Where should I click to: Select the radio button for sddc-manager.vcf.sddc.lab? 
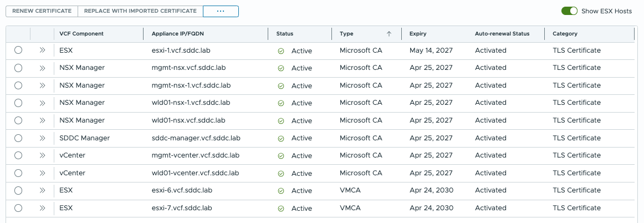pyautogui.click(x=18, y=138)
